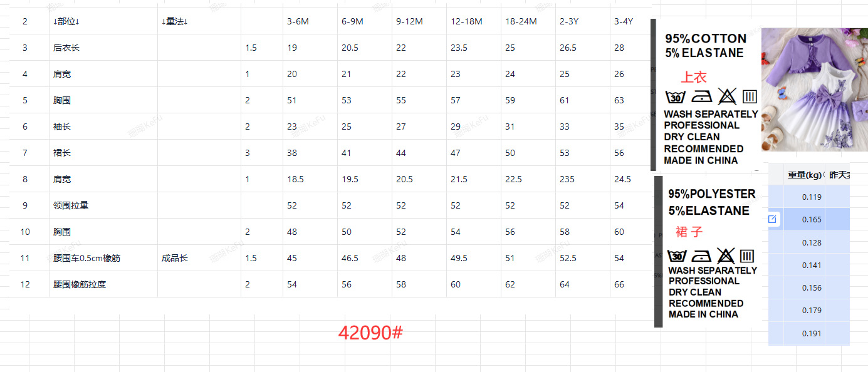Image resolution: width=868 pixels, height=372 pixels.
Task: Select the weight value 0.191
Action: [812, 333]
